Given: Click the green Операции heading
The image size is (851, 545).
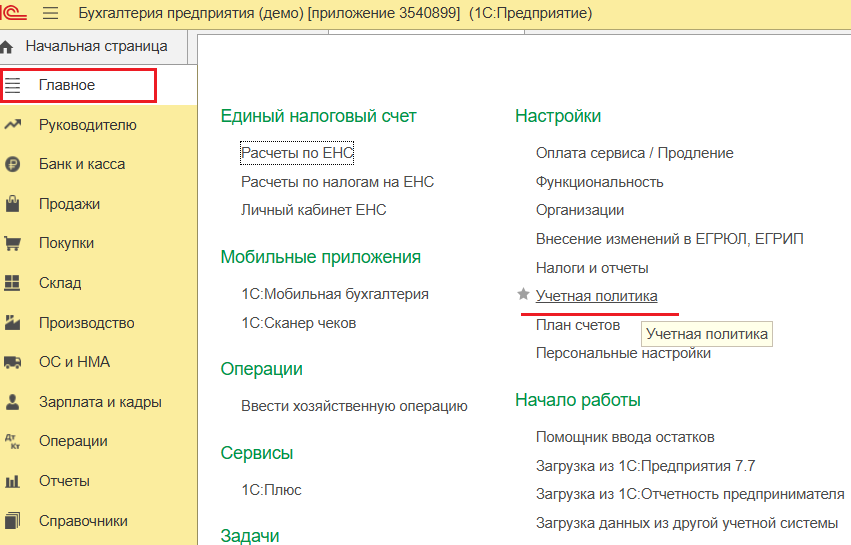Looking at the screenshot, I should click(x=262, y=369).
